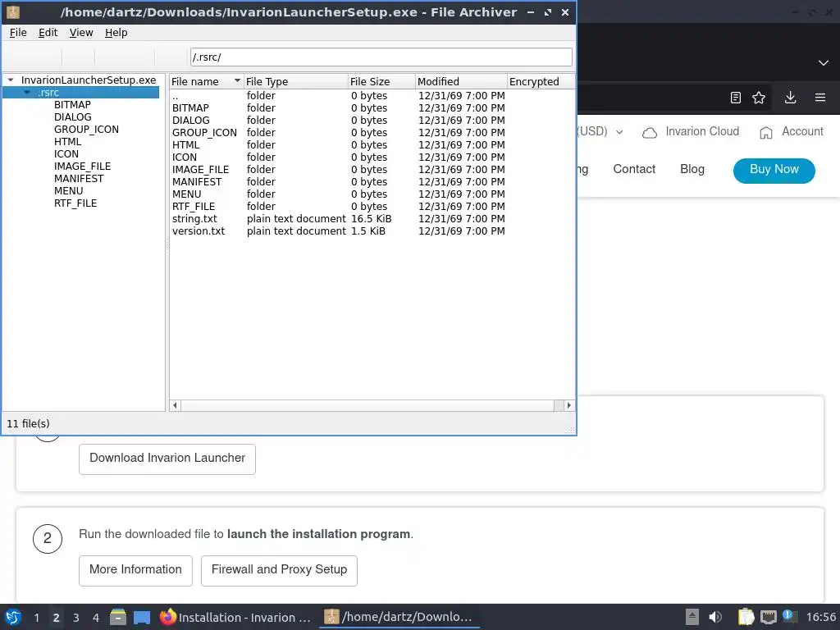Open the Help menu

tap(116, 33)
